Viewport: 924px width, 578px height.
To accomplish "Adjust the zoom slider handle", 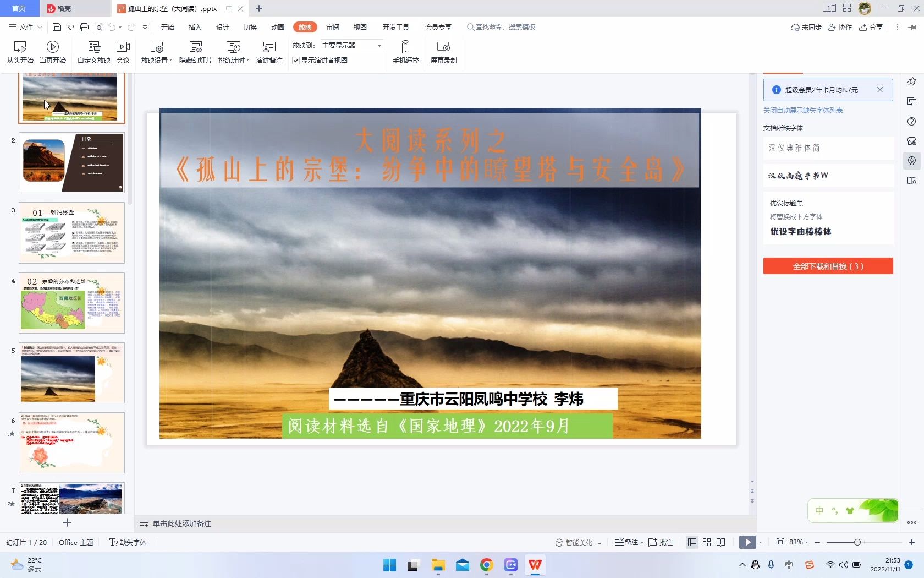I will click(857, 542).
